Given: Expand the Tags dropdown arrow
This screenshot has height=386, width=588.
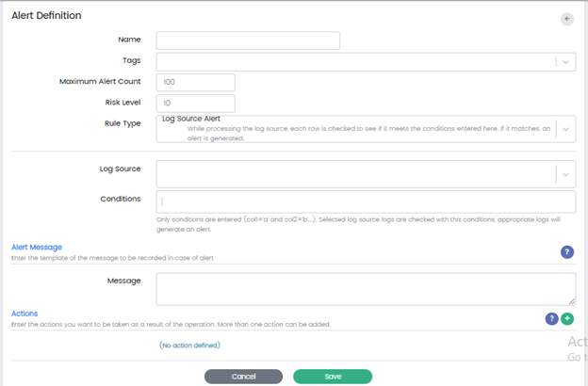Looking at the screenshot, I should pyautogui.click(x=565, y=62).
